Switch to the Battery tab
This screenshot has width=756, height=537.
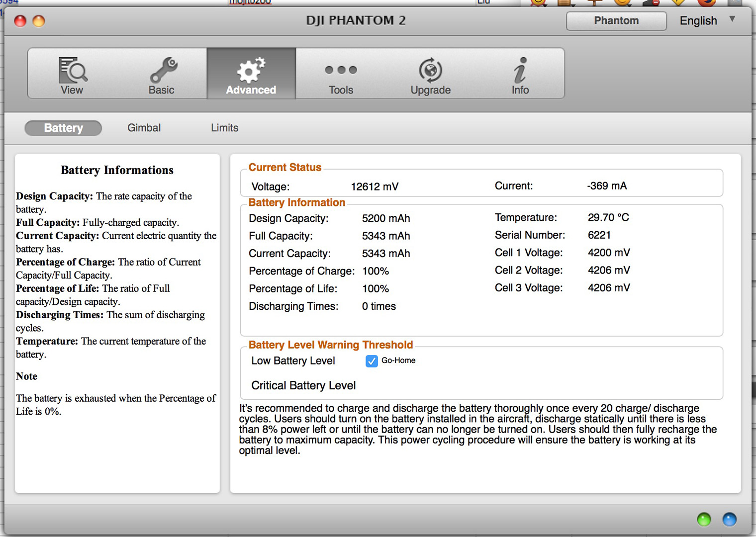pyautogui.click(x=63, y=128)
